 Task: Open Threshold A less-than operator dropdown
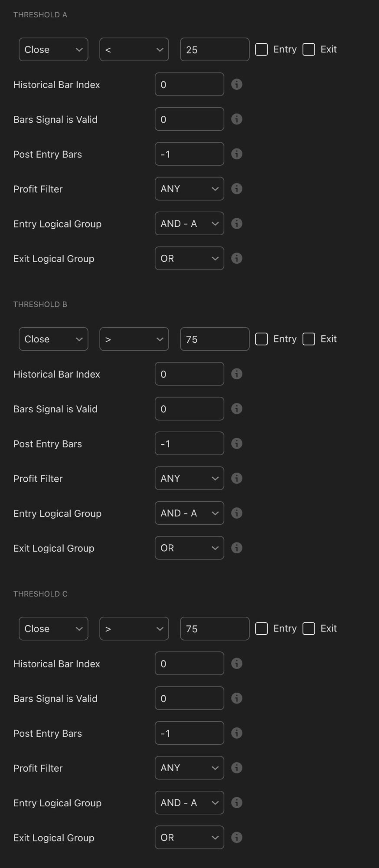coord(134,49)
